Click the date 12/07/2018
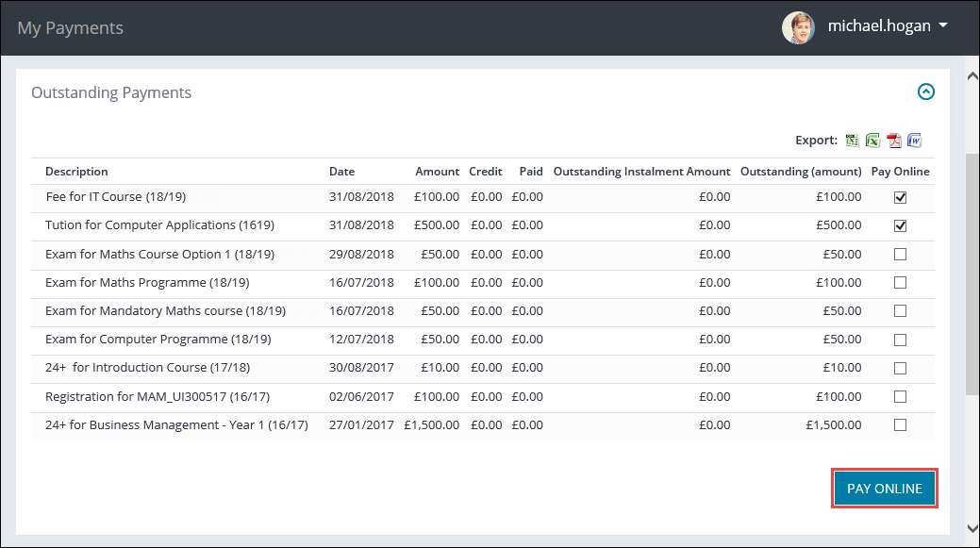Image resolution: width=980 pixels, height=548 pixels. tap(361, 340)
